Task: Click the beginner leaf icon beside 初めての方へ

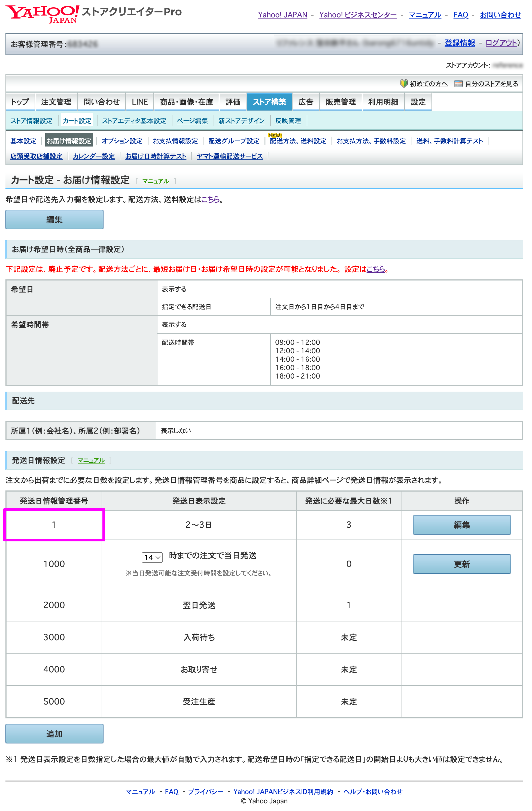Action: 404,84
